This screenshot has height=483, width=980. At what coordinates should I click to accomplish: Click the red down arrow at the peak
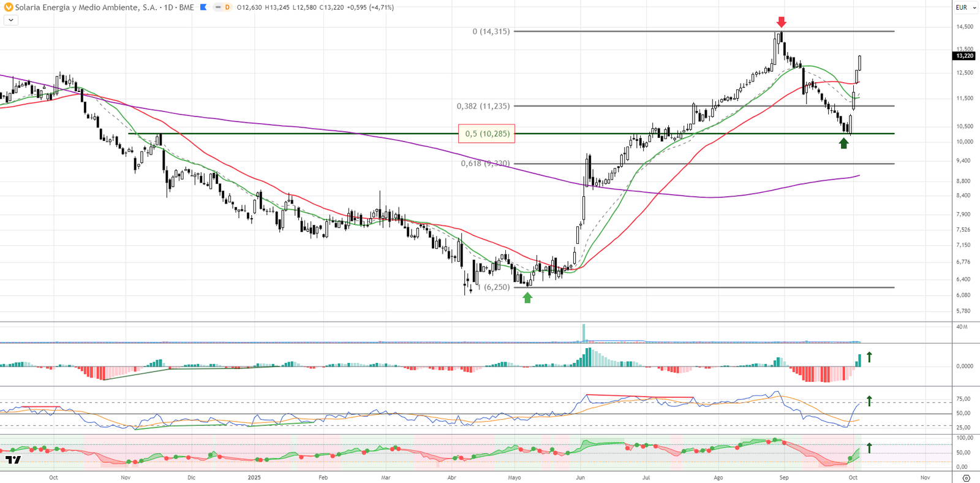[781, 23]
